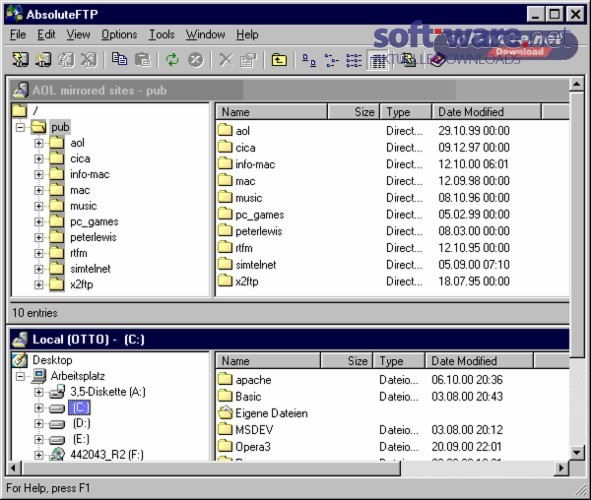Switch to Small Icons view
This screenshot has height=500, width=591.
pyautogui.click(x=332, y=60)
